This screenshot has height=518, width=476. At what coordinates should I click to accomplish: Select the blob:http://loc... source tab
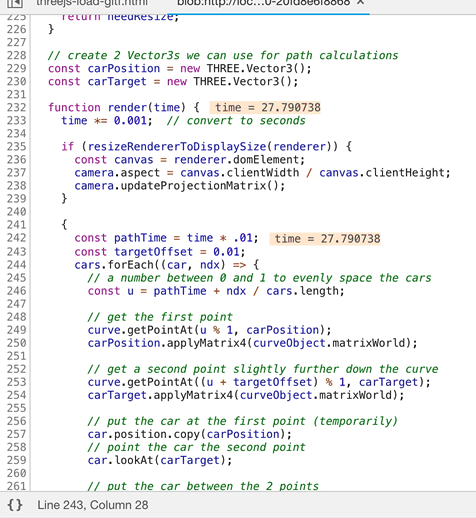pyautogui.click(x=263, y=3)
